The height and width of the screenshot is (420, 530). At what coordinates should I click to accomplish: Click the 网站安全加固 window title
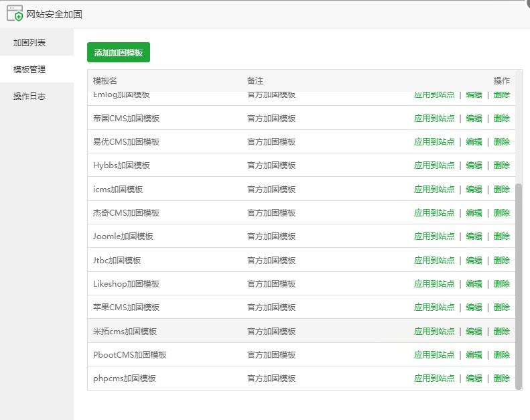(54, 14)
